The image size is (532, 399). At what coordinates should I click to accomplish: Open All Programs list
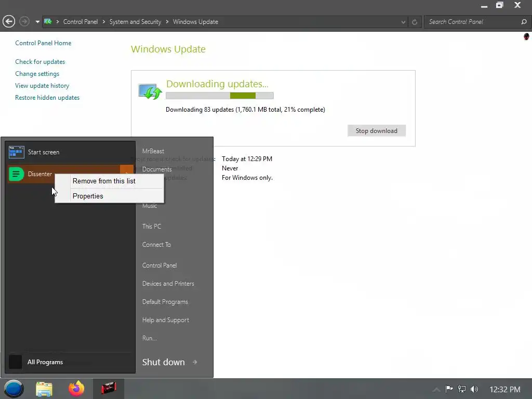tap(45, 362)
